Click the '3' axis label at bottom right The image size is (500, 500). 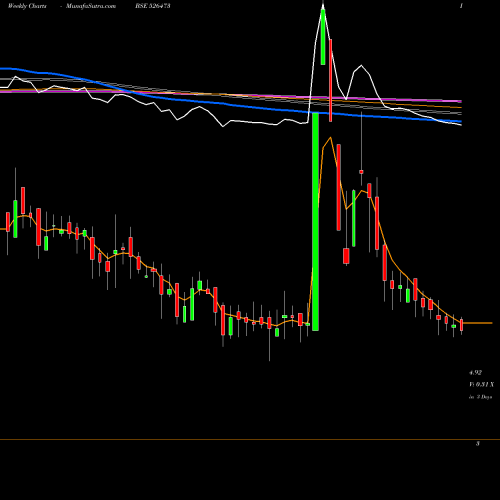pyautogui.click(x=478, y=444)
